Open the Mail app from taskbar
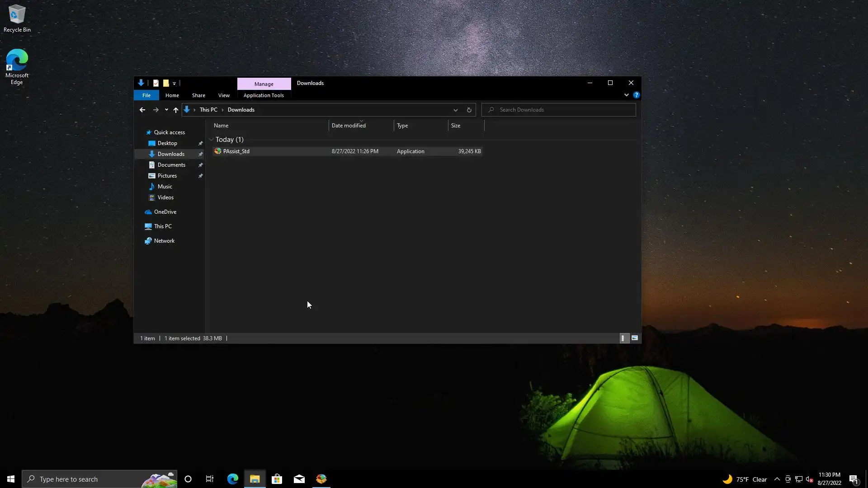The width and height of the screenshot is (868, 488). [299, 479]
